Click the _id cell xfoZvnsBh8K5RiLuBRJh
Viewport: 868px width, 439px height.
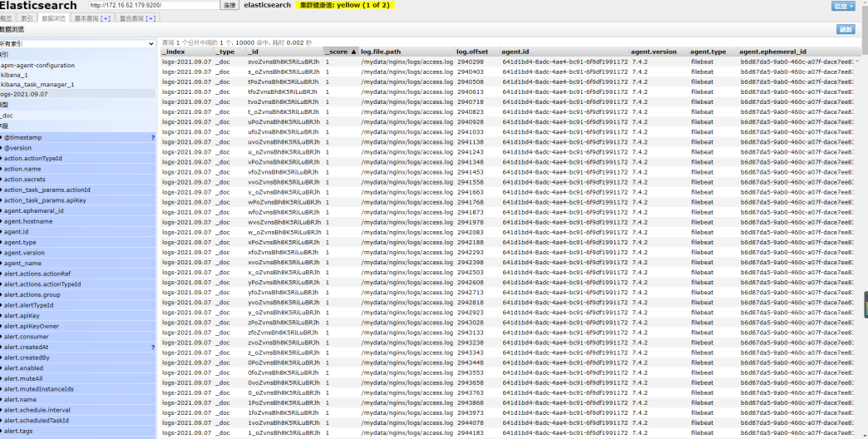284,253
